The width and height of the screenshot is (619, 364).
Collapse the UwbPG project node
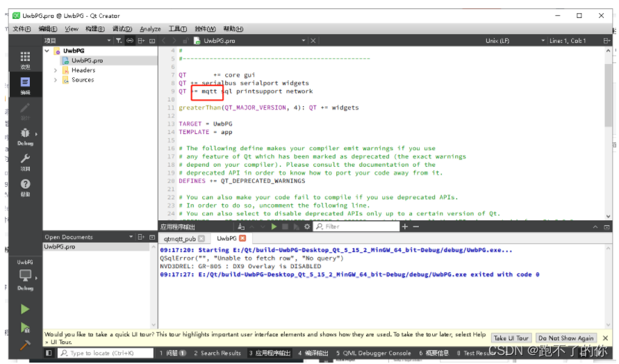click(x=47, y=51)
